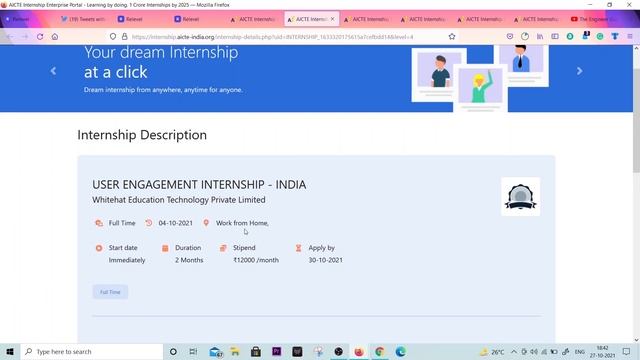
Task: Click Whitehat Education Technology Private Limited text
Action: point(179,200)
